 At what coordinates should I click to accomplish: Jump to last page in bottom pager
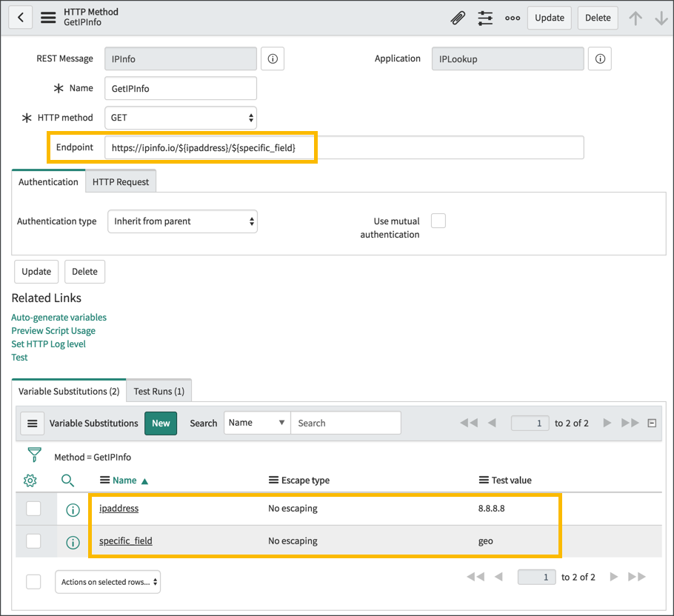click(x=637, y=577)
